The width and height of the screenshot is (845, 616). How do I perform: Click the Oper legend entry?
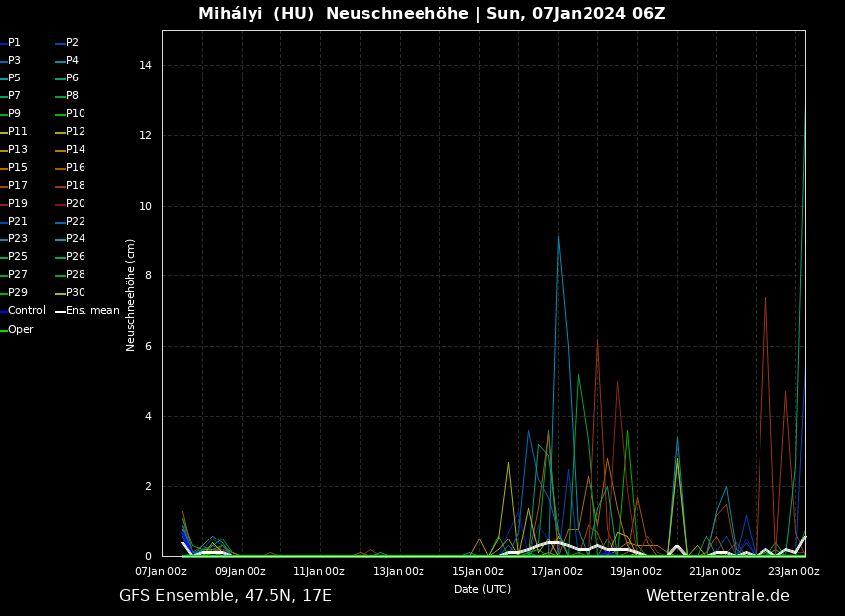tap(20, 330)
